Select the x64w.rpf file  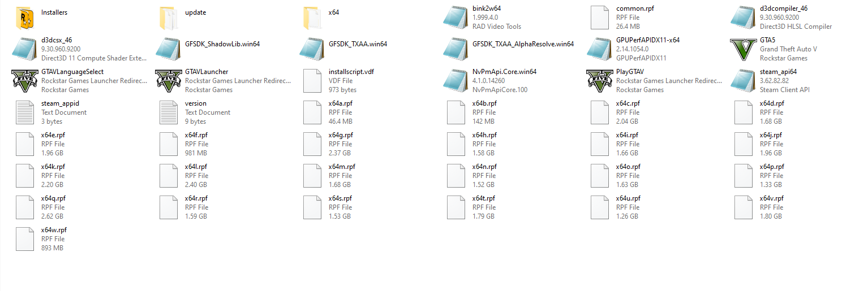[42, 239]
